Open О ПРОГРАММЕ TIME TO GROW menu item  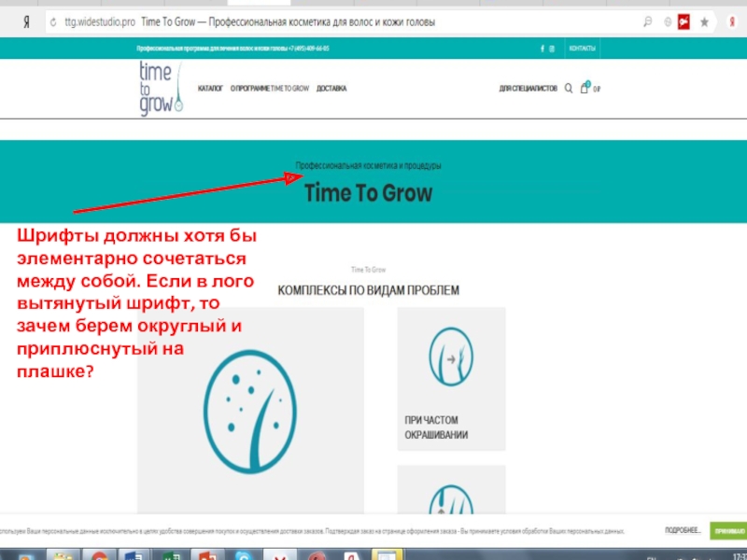pyautogui.click(x=270, y=89)
